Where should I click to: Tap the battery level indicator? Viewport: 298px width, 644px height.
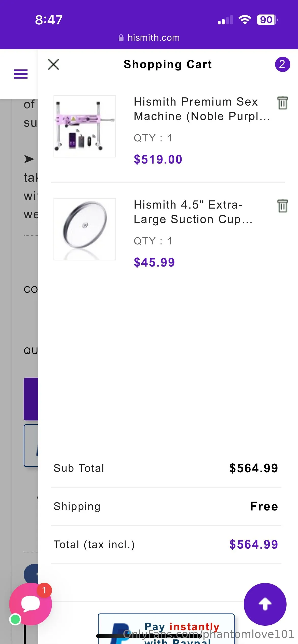[x=267, y=20]
